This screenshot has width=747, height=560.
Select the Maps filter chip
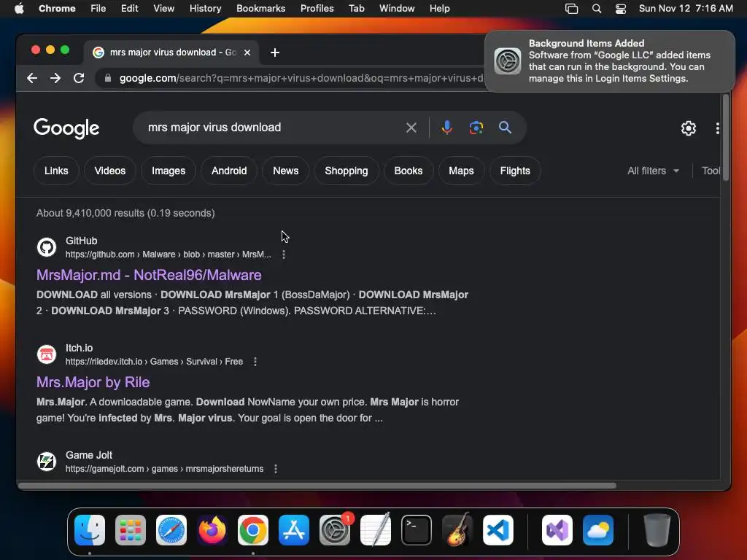click(x=461, y=171)
